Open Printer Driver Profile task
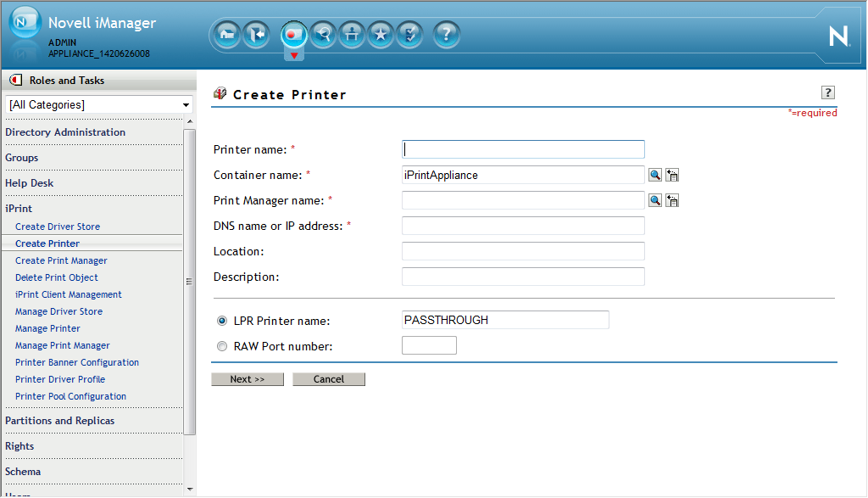Screen dimensions: 868x498 click(60, 379)
